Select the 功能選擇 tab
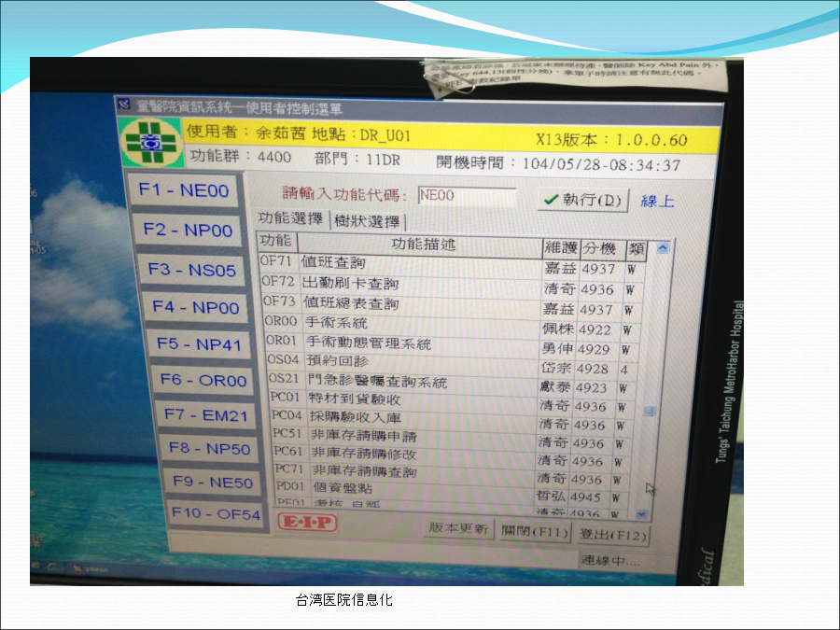The height and width of the screenshot is (630, 840). click(290, 219)
